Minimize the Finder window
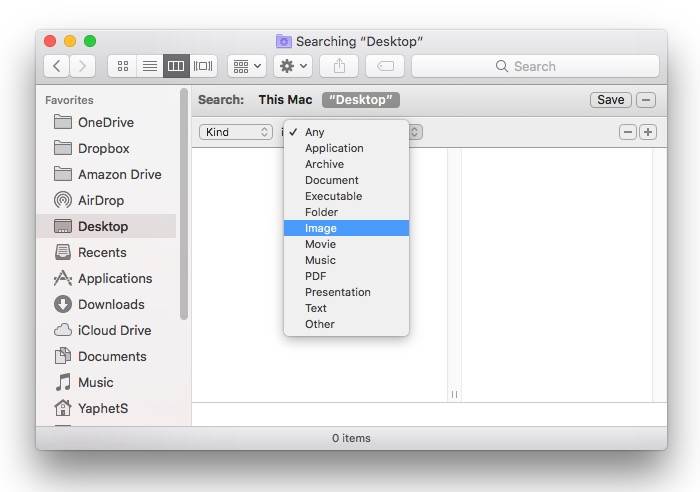700x492 pixels. (x=70, y=41)
